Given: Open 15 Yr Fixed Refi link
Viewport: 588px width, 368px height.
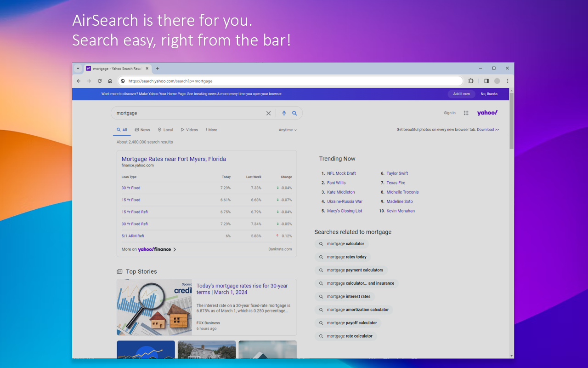Looking at the screenshot, I should click(x=135, y=212).
